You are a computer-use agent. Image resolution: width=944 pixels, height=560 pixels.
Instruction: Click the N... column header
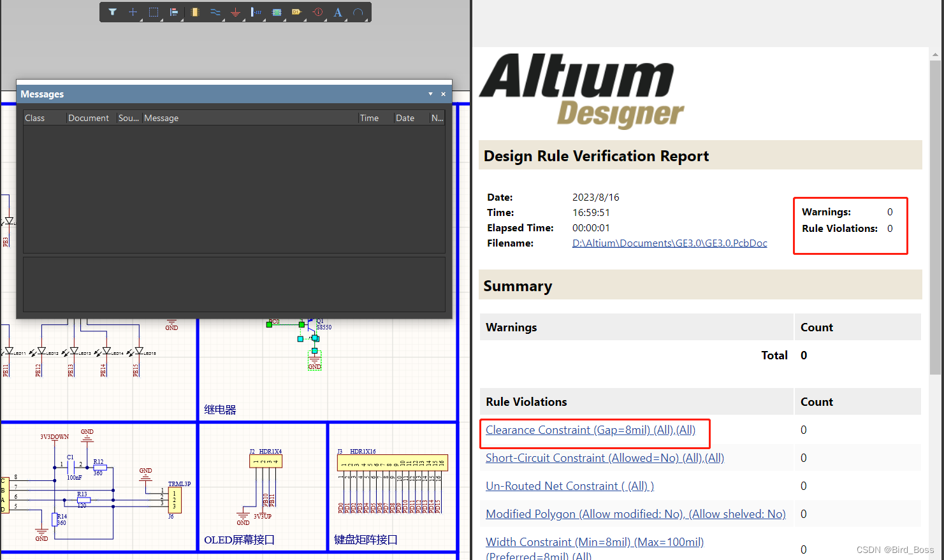pyautogui.click(x=437, y=118)
